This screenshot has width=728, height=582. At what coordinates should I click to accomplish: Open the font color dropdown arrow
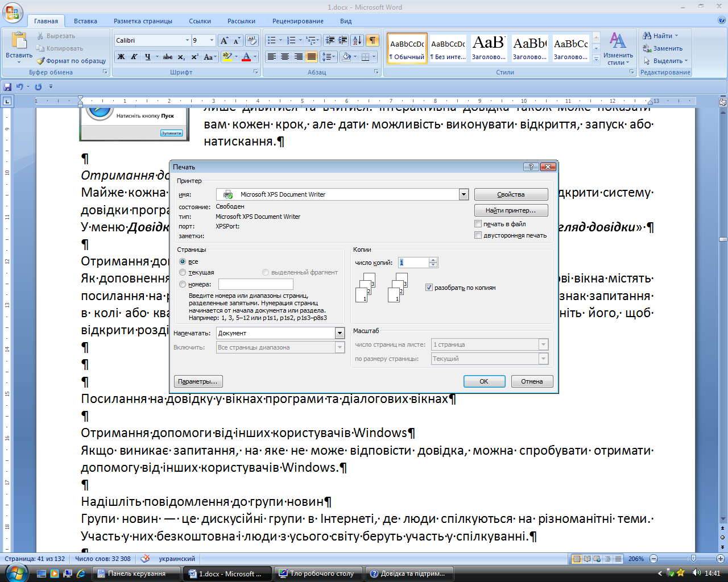pyautogui.click(x=255, y=57)
